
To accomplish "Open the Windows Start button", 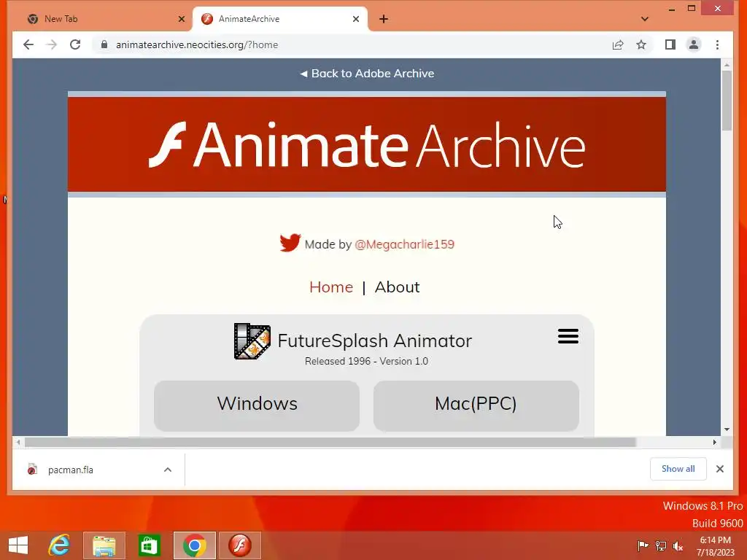I will tap(18, 545).
